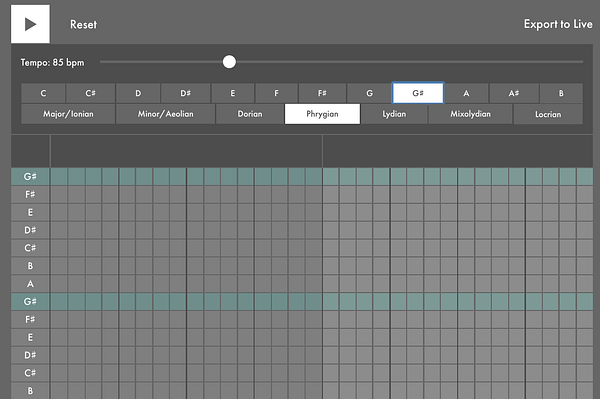Pick the F# root note button
This screenshot has width=600, height=399.
(x=322, y=93)
